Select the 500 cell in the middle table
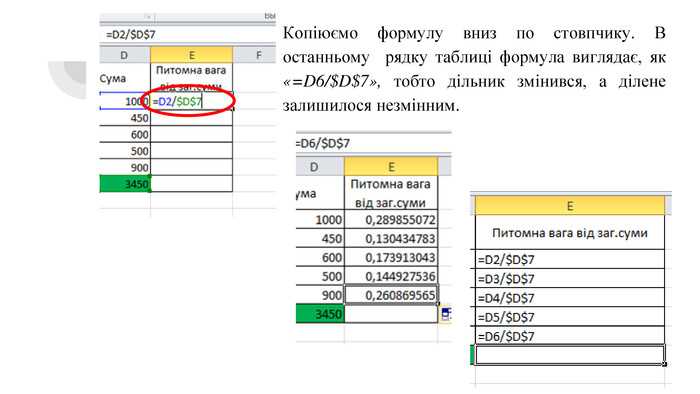 (320, 276)
